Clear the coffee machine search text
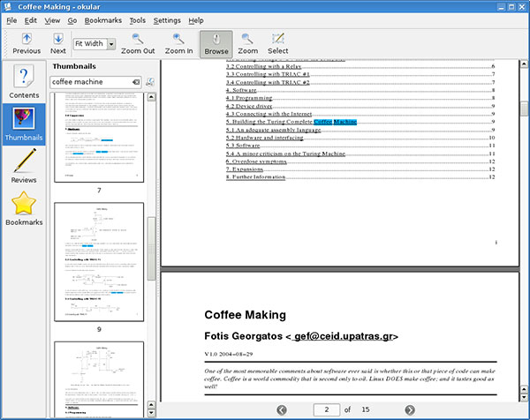The height and width of the screenshot is (420, 530). coord(136,82)
